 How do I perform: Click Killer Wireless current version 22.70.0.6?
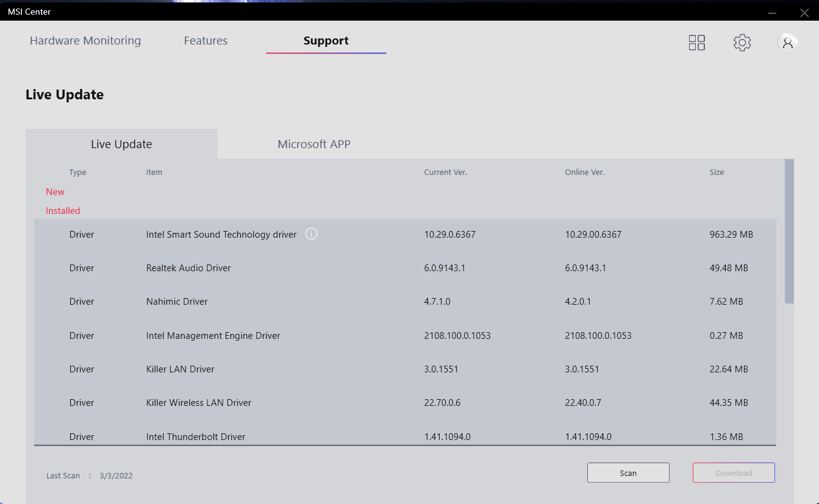click(442, 403)
